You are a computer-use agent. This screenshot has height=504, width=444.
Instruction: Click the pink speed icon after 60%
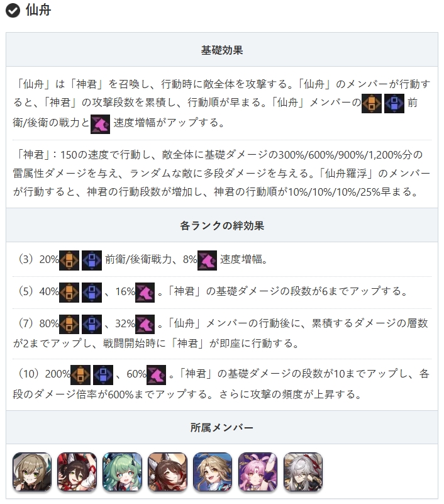[156, 375]
